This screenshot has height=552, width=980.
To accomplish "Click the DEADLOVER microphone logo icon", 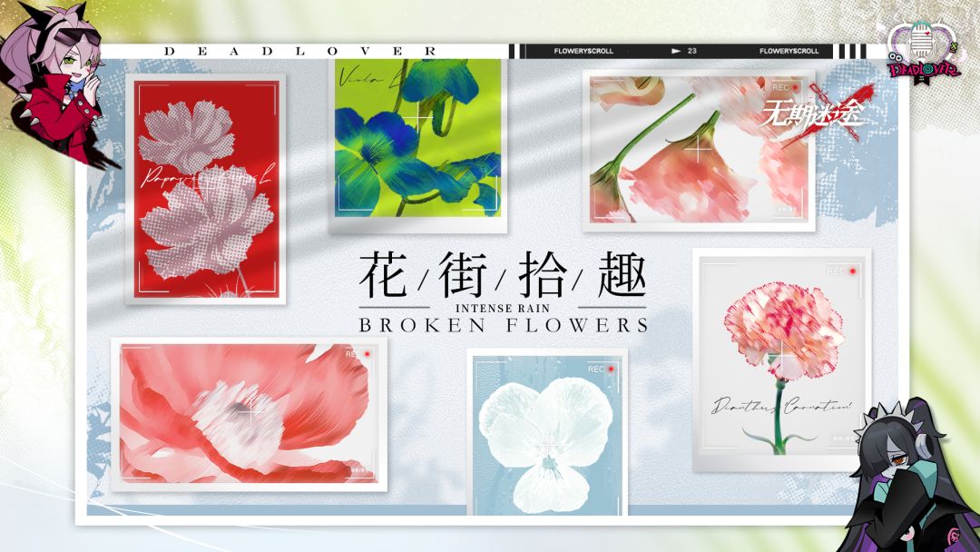I will click(x=923, y=51).
